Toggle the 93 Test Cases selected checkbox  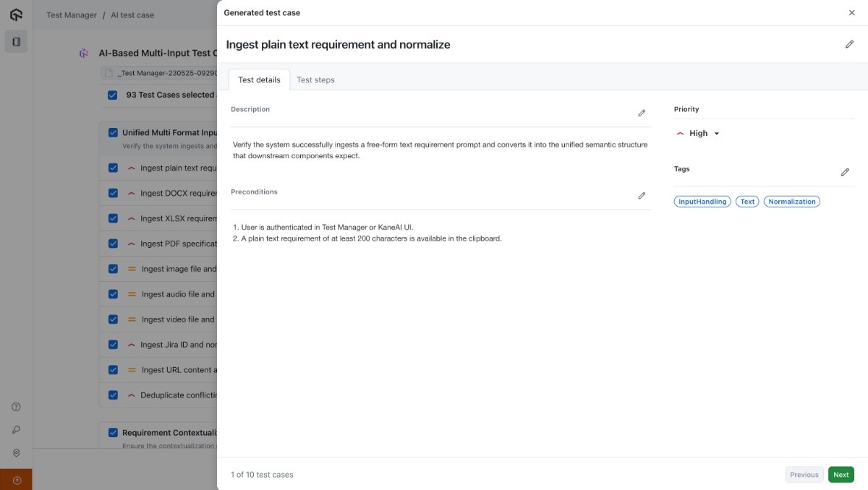pos(112,95)
